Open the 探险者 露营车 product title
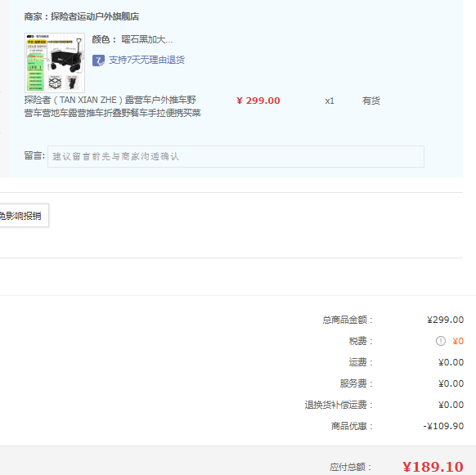Viewport: 476px width, 475px height. click(112, 106)
